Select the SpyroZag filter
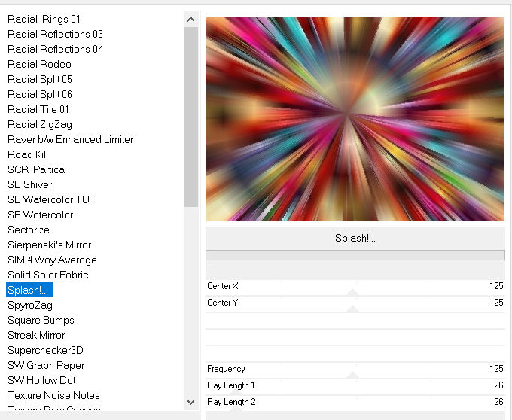Viewport: 512px width, 420px height. pos(30,305)
